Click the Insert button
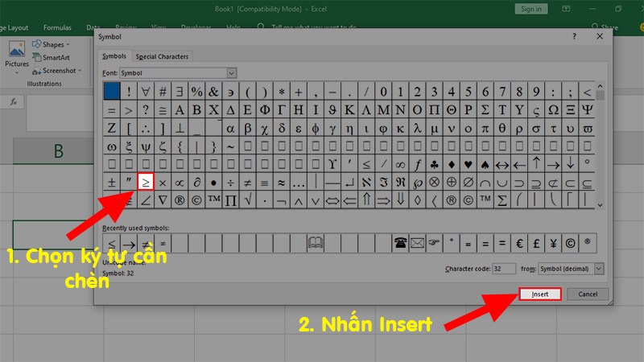The width and height of the screenshot is (644, 362). [x=539, y=294]
